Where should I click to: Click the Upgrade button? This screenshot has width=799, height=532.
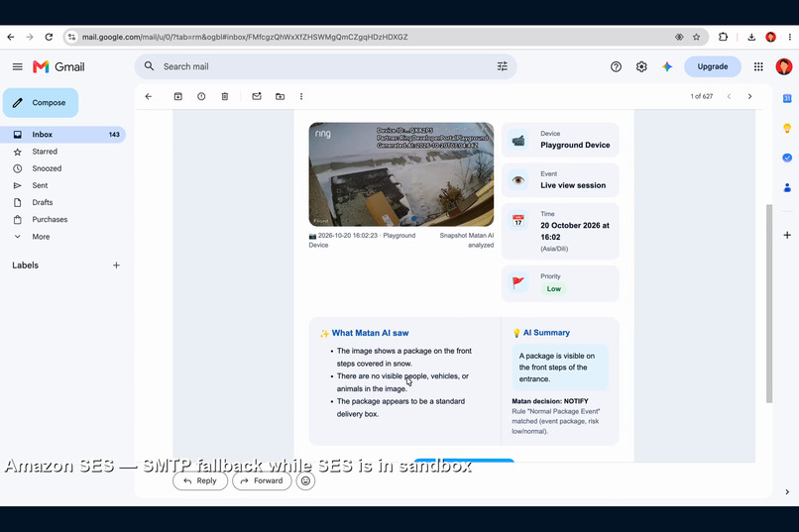coord(713,66)
